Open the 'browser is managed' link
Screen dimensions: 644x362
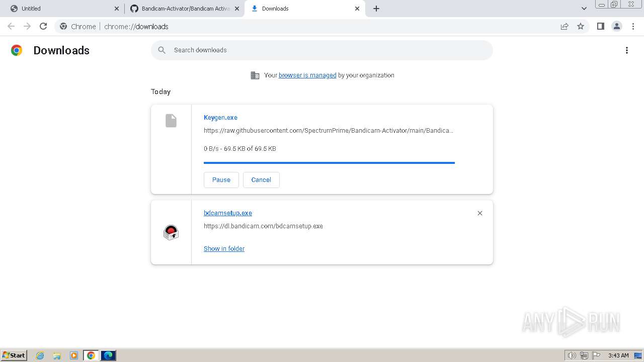[307, 75]
